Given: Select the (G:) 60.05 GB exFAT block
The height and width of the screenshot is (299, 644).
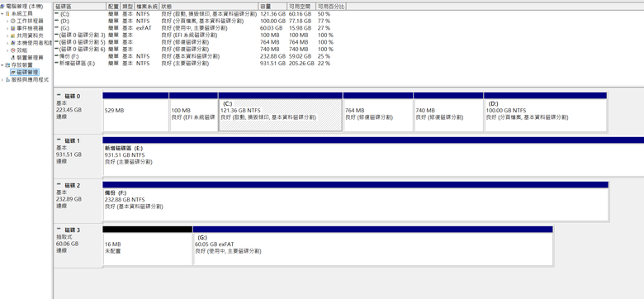Looking at the screenshot, I should pyautogui.click(x=373, y=245).
